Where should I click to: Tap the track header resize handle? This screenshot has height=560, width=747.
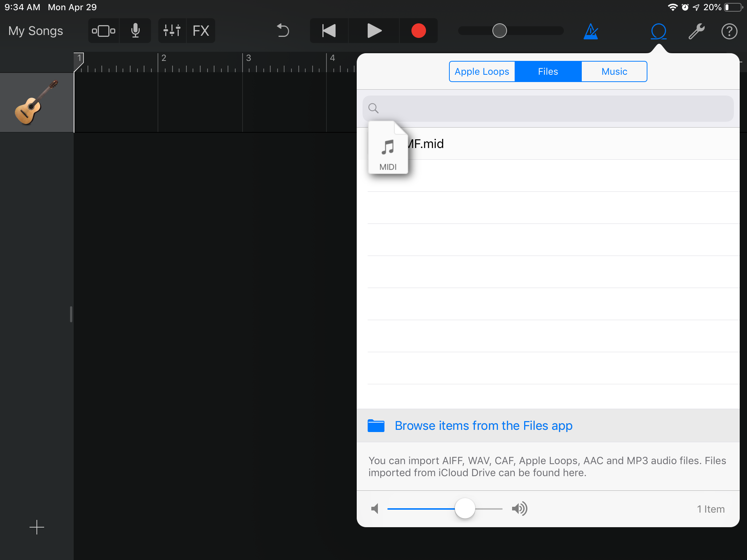[x=71, y=314]
